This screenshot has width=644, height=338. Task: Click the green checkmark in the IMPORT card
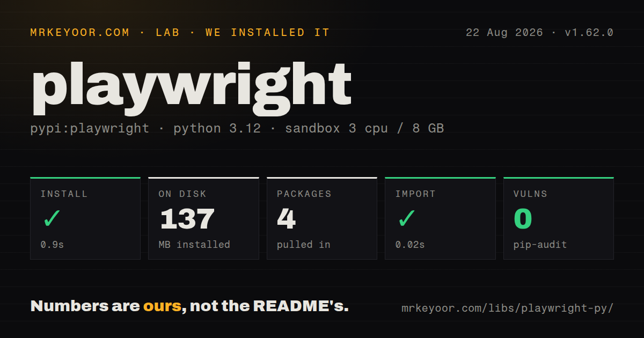406,219
